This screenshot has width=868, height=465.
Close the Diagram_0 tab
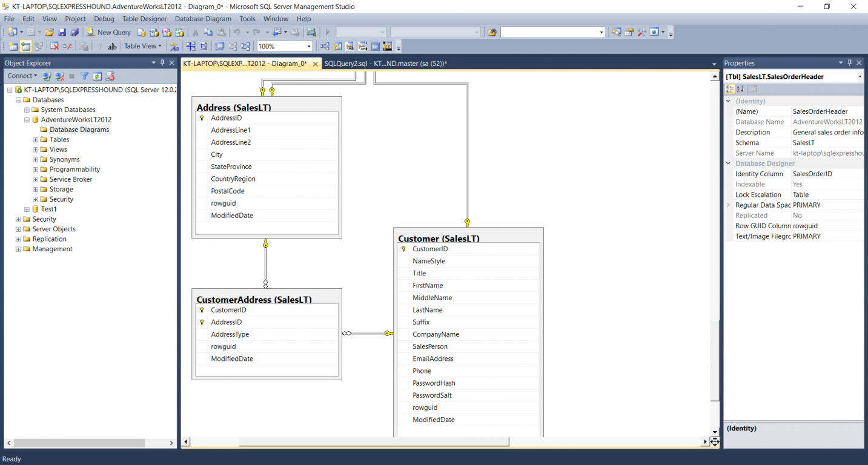(x=316, y=64)
